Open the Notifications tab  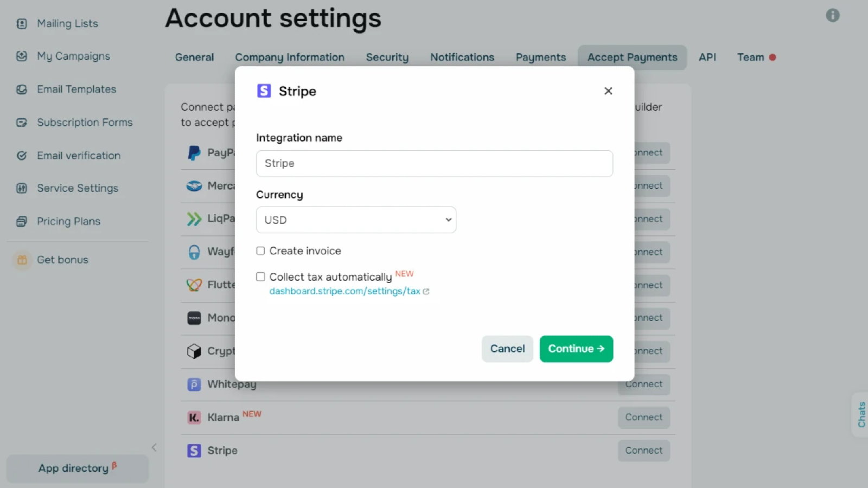coord(462,57)
